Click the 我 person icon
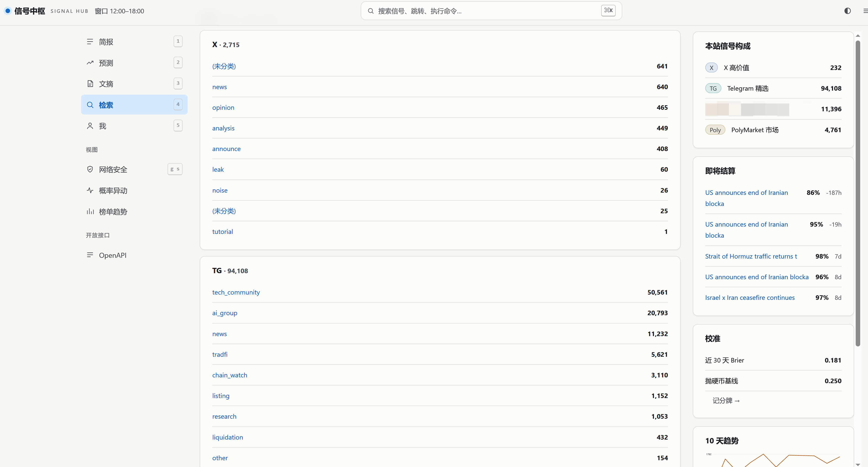 tap(90, 126)
